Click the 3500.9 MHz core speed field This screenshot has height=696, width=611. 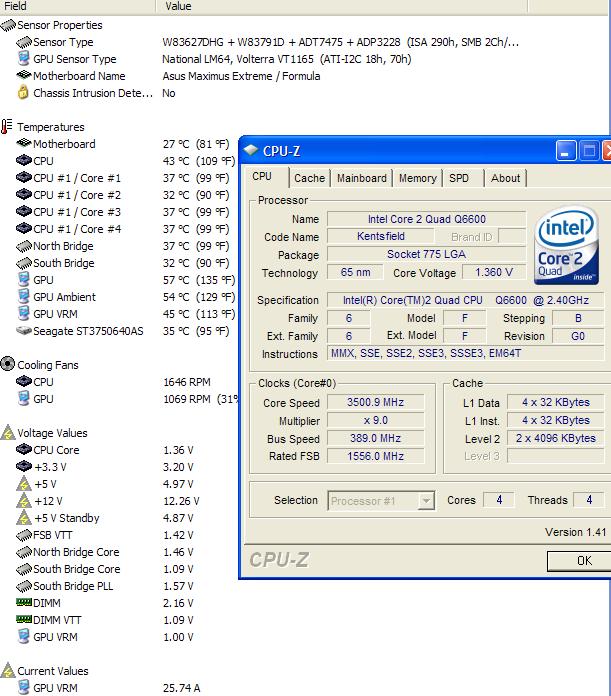pyautogui.click(x=375, y=402)
